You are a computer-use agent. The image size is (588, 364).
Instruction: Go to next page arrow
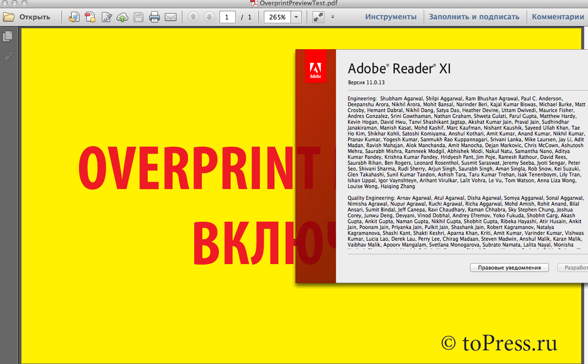[x=209, y=17]
